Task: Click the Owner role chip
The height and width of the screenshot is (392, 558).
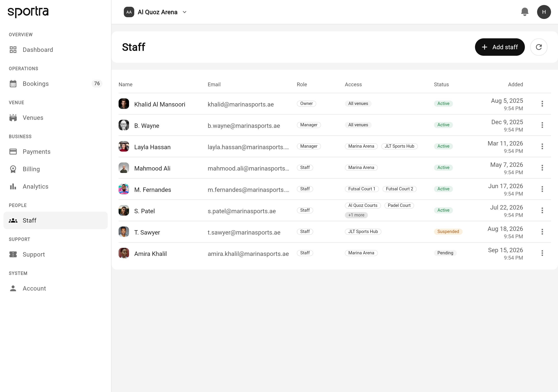Action: tap(306, 103)
